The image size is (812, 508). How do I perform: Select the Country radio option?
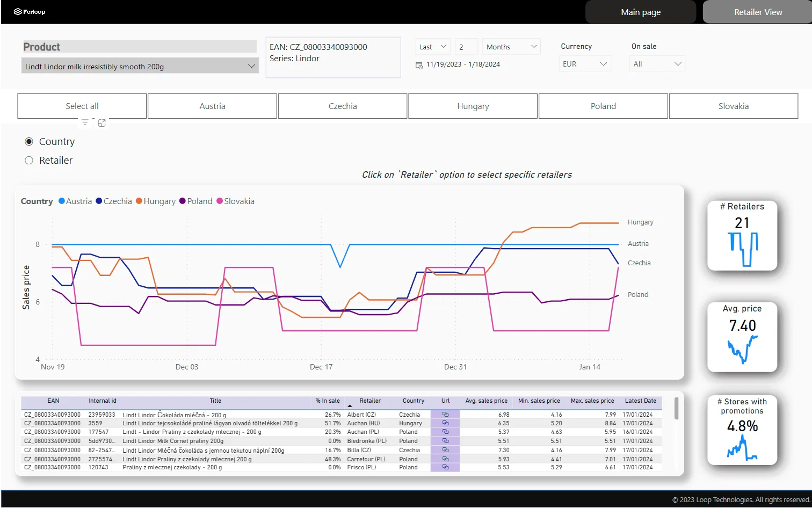(x=29, y=142)
